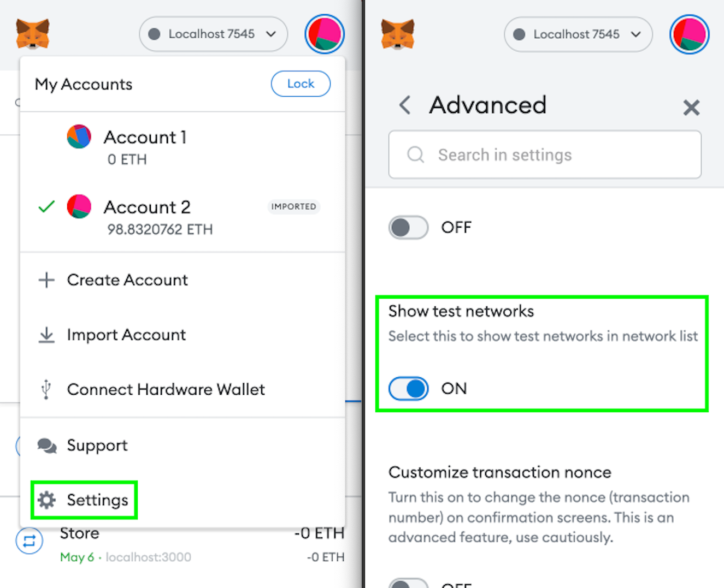724x588 pixels.
Task: Turn off the Show test networks toggle
Action: [x=408, y=389]
